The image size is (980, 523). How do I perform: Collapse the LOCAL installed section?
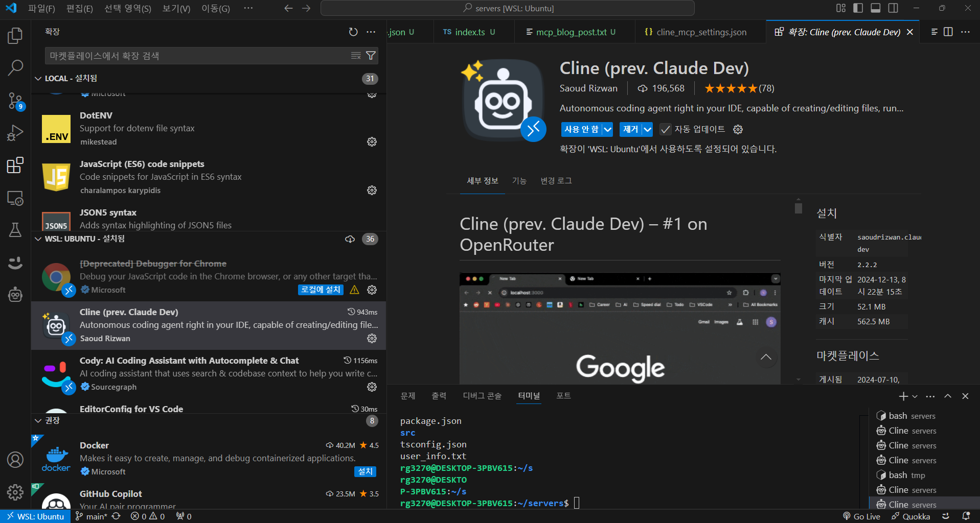pos(38,78)
